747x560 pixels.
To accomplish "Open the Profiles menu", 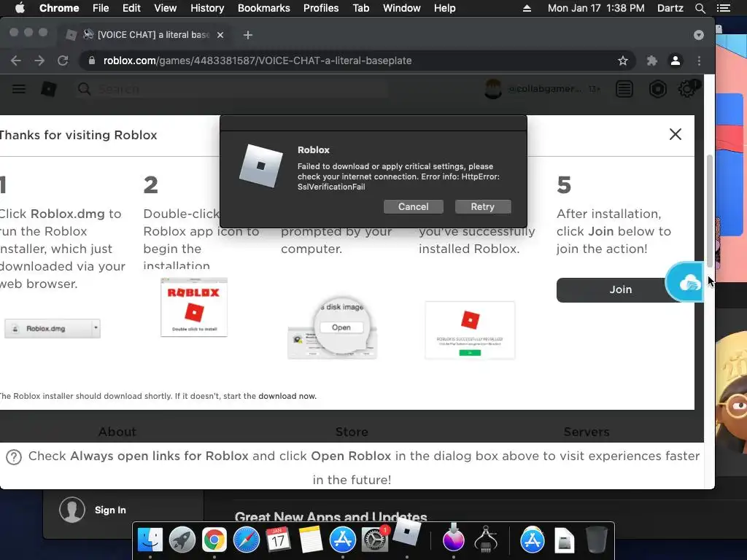I will tap(321, 8).
